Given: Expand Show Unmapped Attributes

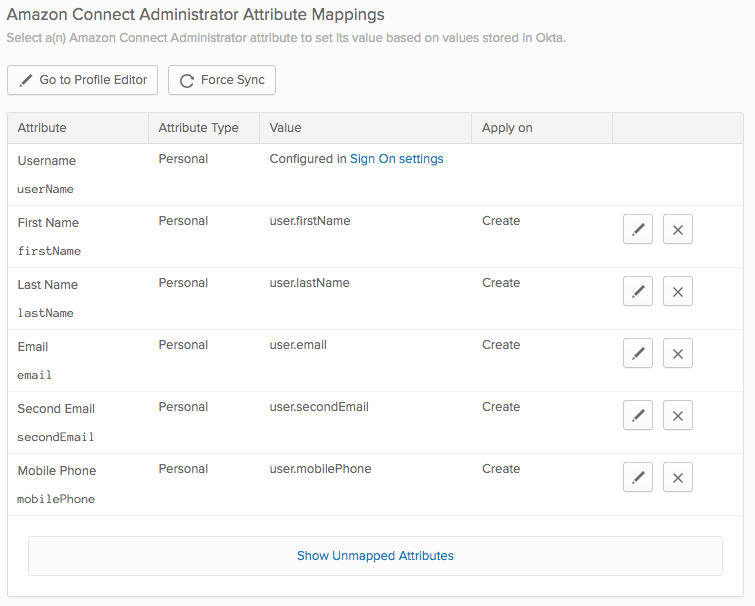Looking at the screenshot, I should 375,556.
